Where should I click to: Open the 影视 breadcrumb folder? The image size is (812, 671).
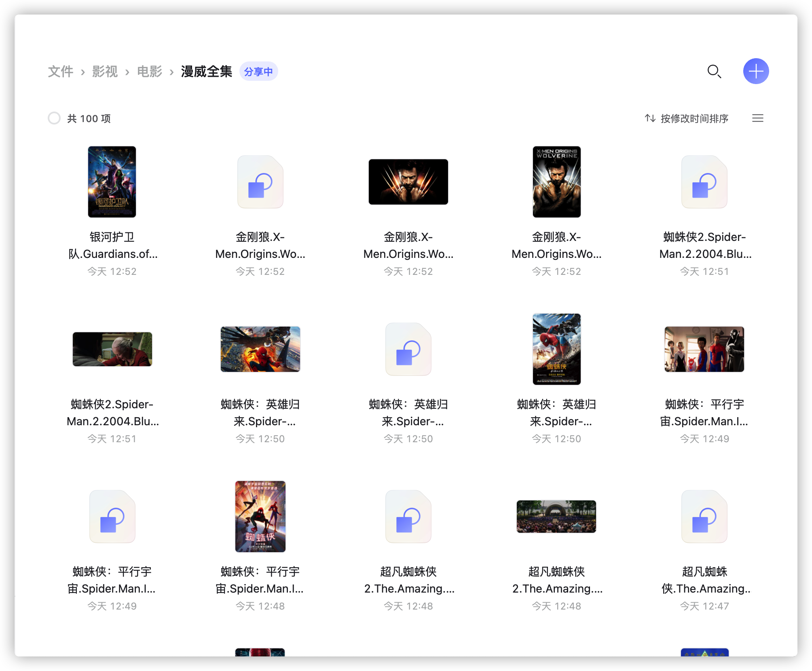point(105,72)
